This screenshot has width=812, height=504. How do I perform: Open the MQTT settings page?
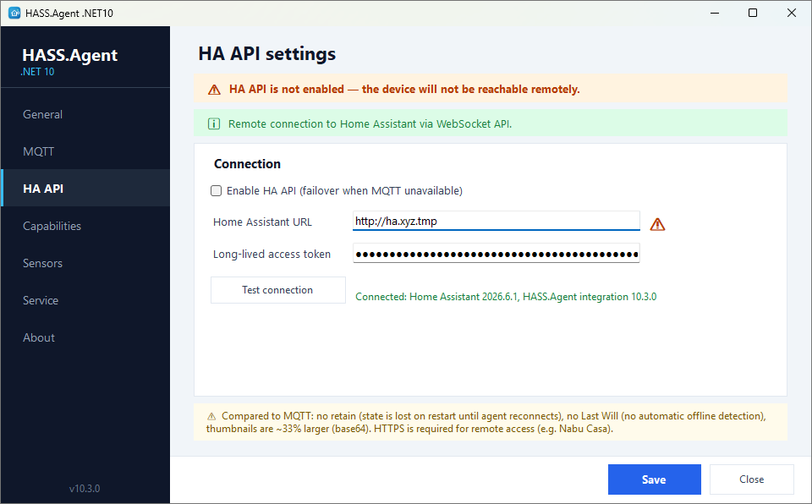pos(85,151)
